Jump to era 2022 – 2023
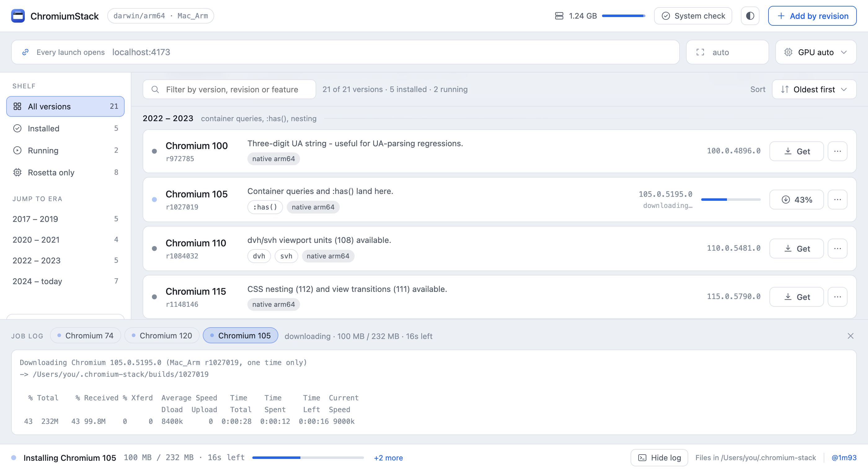The height and width of the screenshot is (471, 868). point(65,260)
